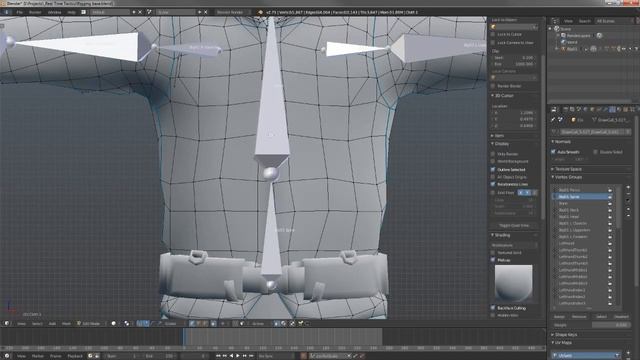Open the Timeline editor type icon
Image resolution: width=640 pixels, height=360 pixels.
[x=7, y=356]
